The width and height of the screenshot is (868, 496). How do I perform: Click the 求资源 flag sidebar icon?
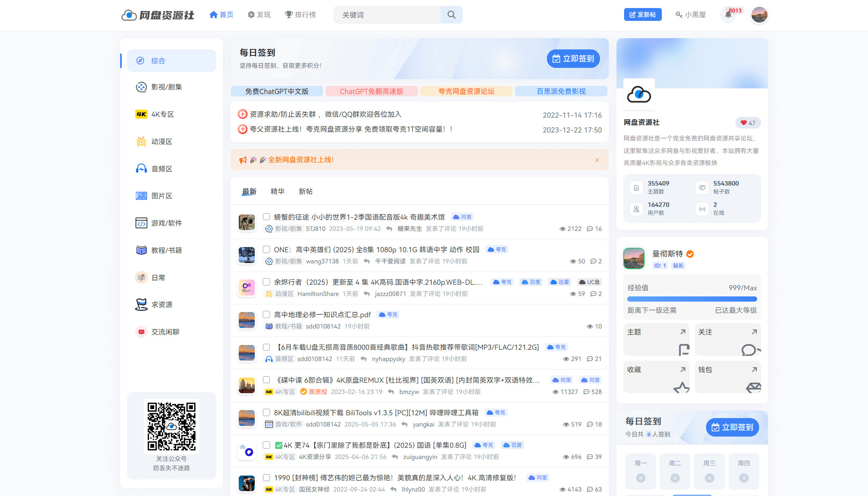(141, 304)
